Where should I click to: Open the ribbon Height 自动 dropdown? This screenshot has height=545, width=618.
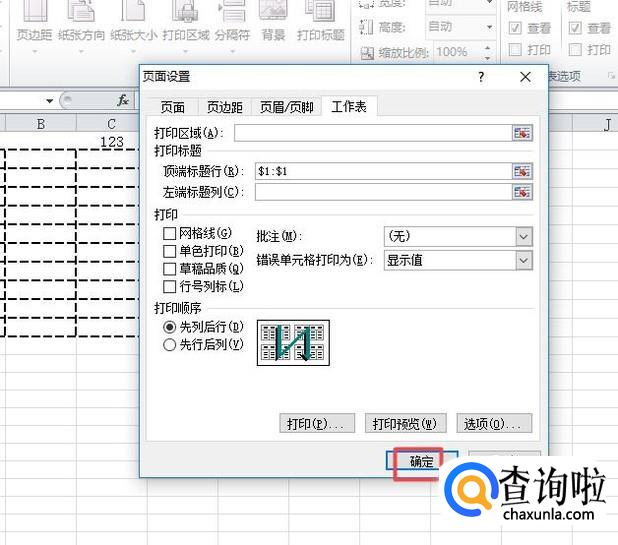click(489, 27)
